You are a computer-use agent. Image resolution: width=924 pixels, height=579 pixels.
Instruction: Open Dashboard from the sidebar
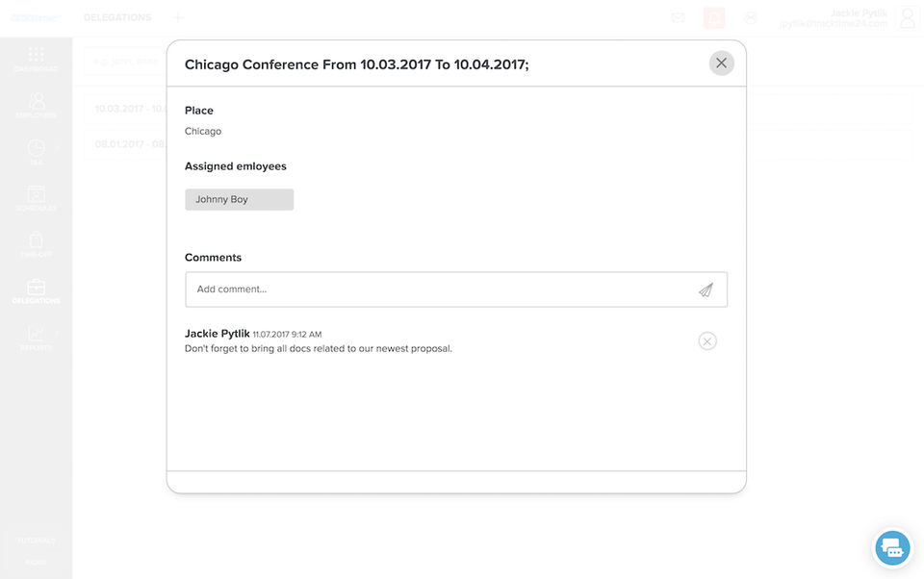coord(36,60)
